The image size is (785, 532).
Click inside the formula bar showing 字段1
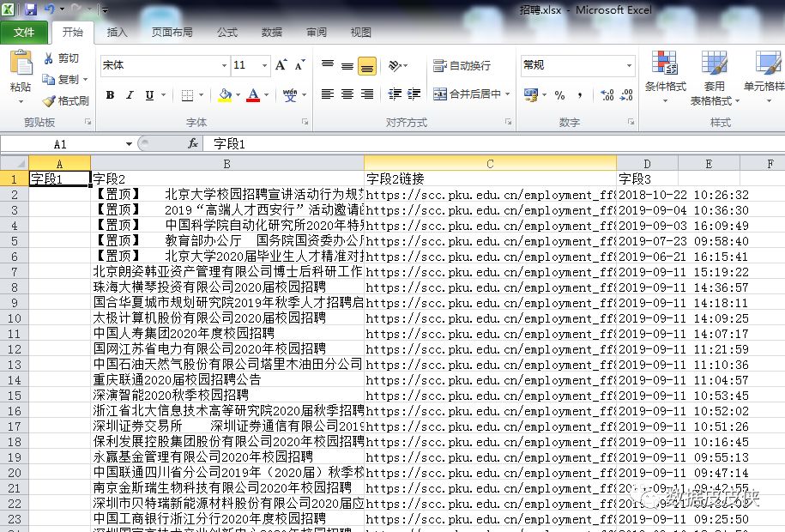(x=496, y=144)
